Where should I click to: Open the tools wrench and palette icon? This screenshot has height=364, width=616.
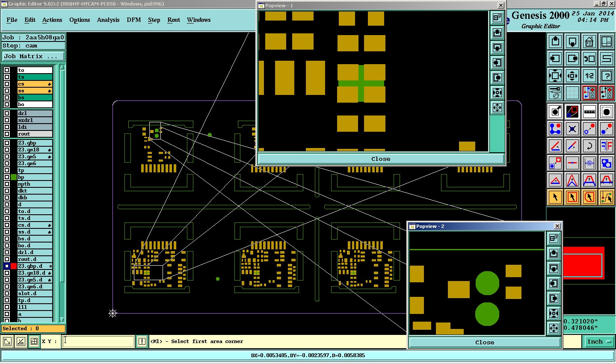tap(555, 93)
